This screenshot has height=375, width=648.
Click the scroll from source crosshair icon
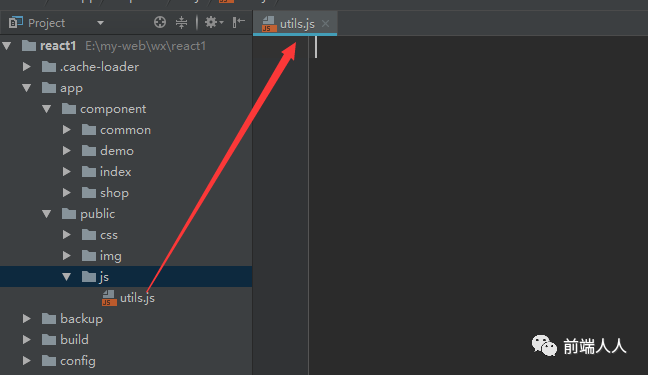[160, 22]
